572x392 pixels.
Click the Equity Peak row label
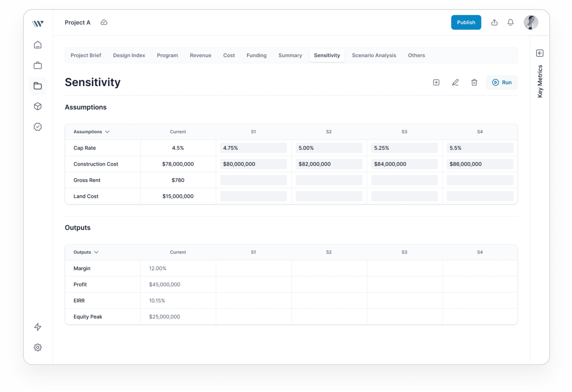pyautogui.click(x=88, y=317)
